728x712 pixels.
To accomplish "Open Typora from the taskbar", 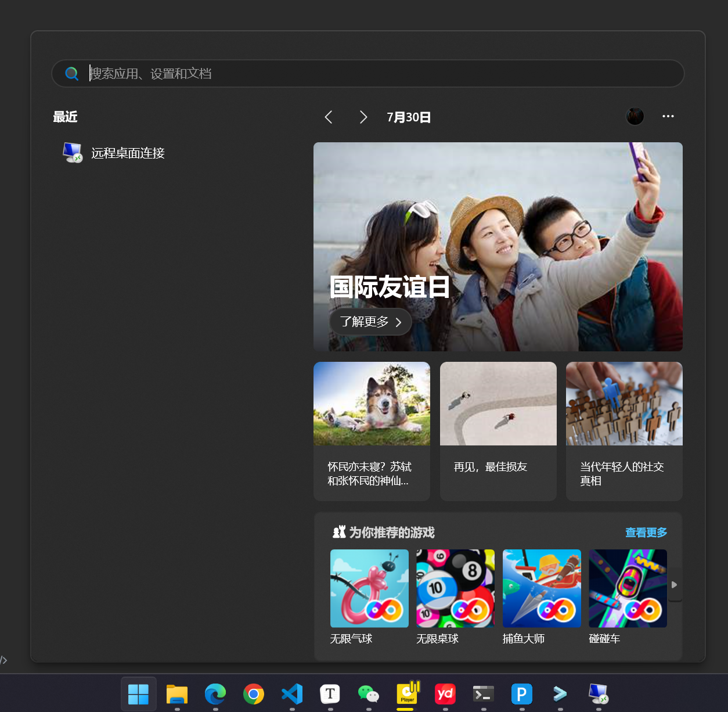I will [x=330, y=694].
